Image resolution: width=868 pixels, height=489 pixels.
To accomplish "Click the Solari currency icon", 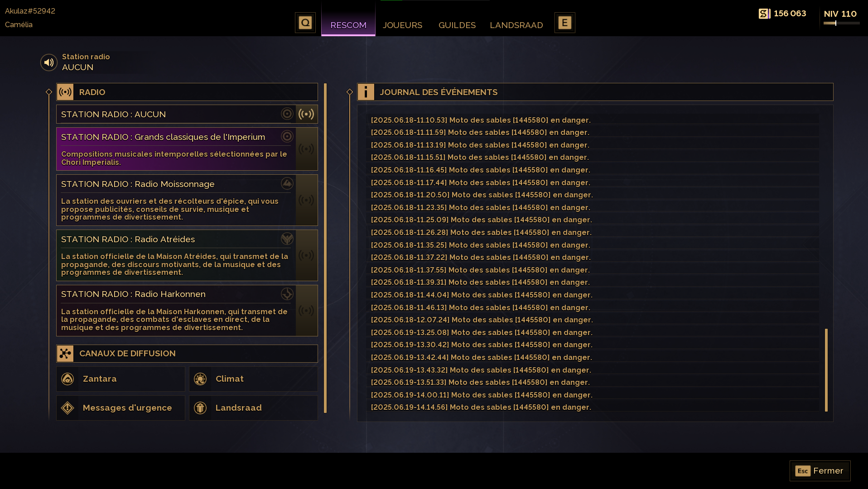I will (764, 14).
